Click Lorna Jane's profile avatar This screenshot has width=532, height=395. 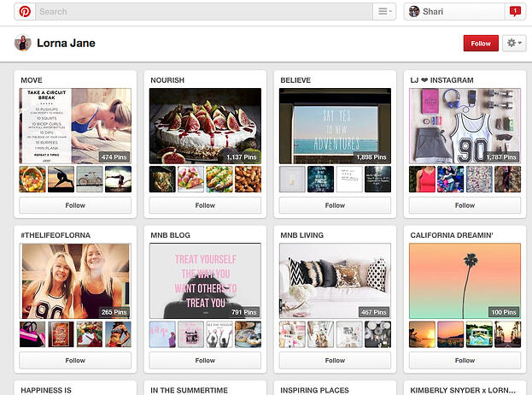click(x=23, y=43)
